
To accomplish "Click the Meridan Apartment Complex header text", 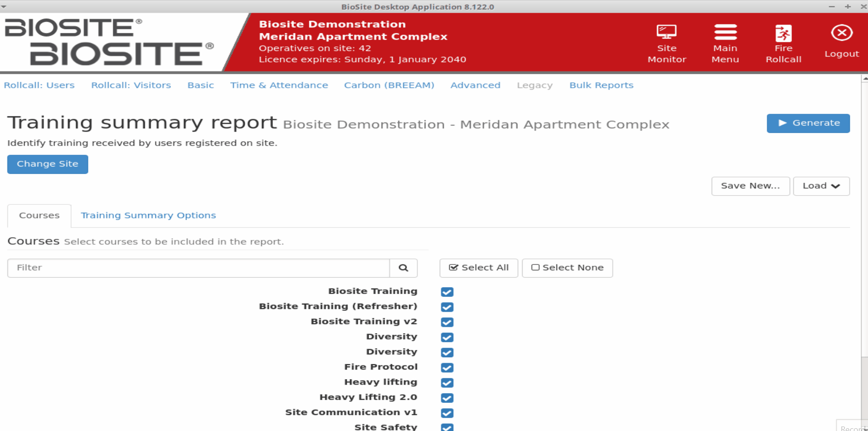I will click(x=353, y=36).
